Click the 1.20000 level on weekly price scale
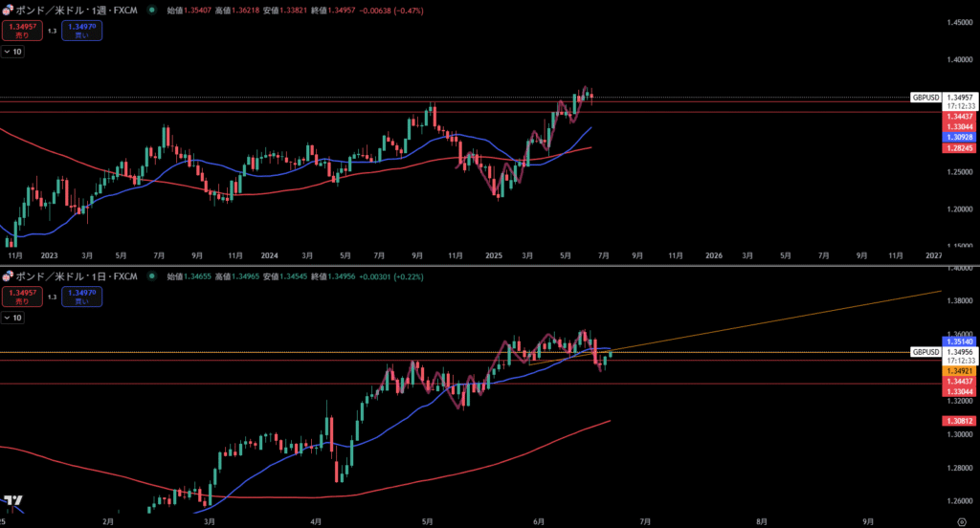The height and width of the screenshot is (528, 980). click(959, 209)
